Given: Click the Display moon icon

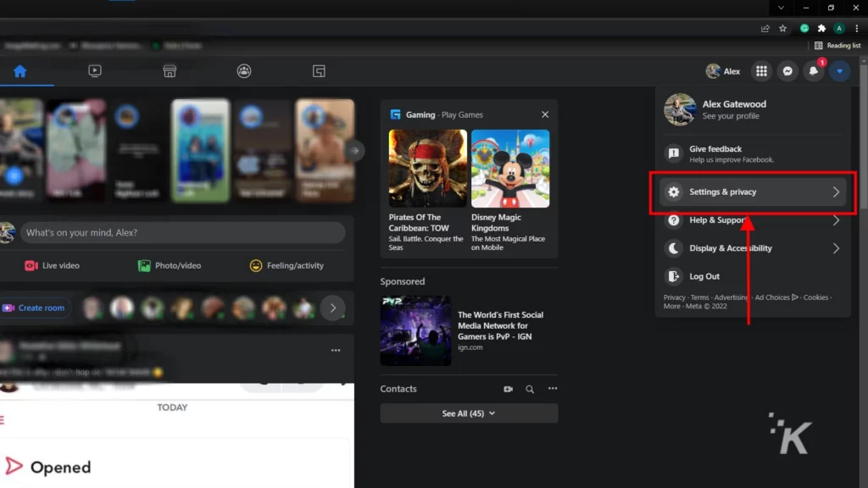Looking at the screenshot, I should [x=674, y=248].
